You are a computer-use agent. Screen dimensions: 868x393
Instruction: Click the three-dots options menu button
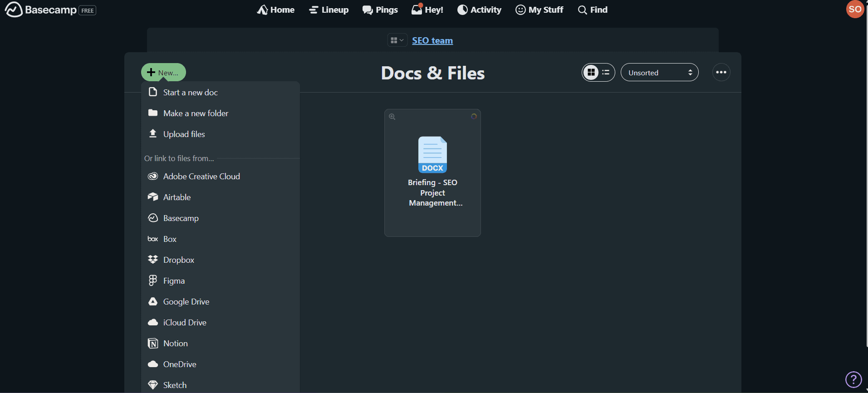[721, 73]
